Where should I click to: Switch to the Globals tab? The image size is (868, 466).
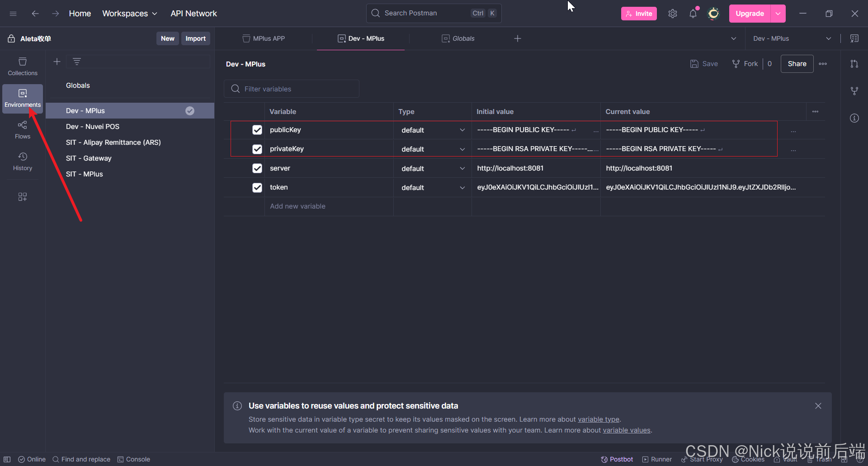458,38
